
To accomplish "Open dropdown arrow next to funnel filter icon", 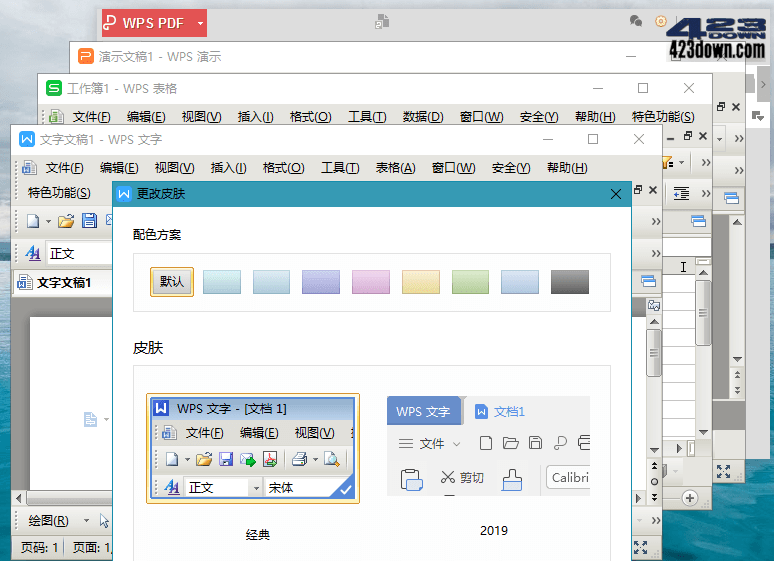I will 682,162.
